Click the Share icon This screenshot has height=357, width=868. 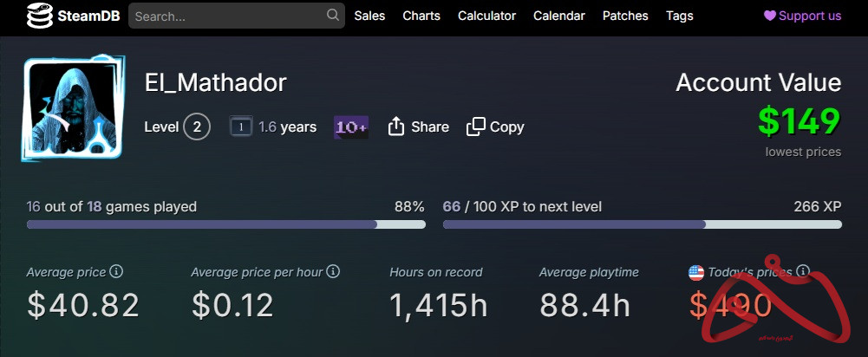click(x=395, y=127)
